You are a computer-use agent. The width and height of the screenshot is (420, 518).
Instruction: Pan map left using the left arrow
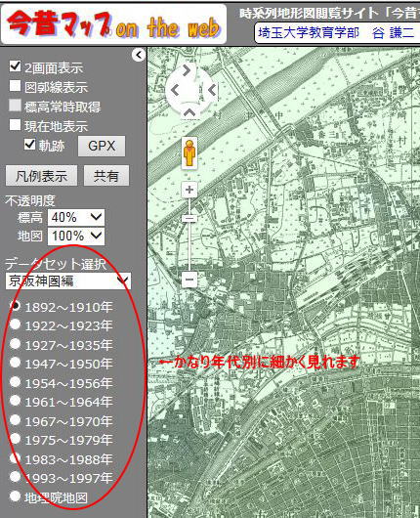(175, 90)
